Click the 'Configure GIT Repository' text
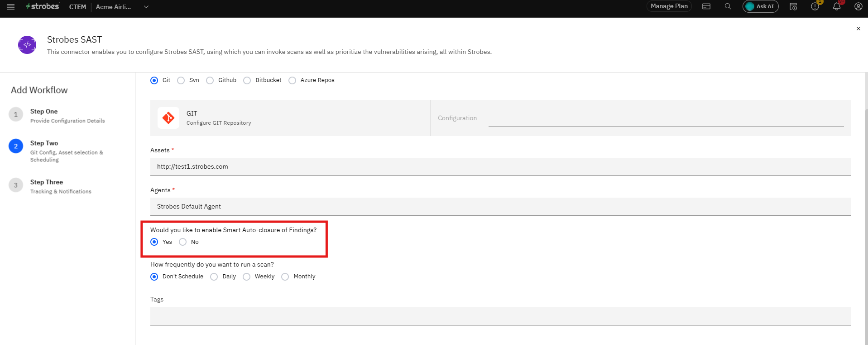Screen dimensions: 868x345 (x=219, y=123)
